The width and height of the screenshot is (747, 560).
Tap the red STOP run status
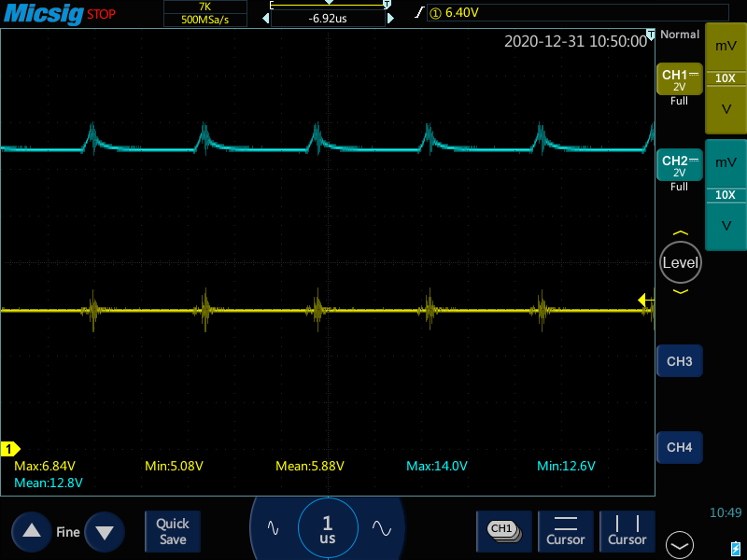pyautogui.click(x=101, y=14)
